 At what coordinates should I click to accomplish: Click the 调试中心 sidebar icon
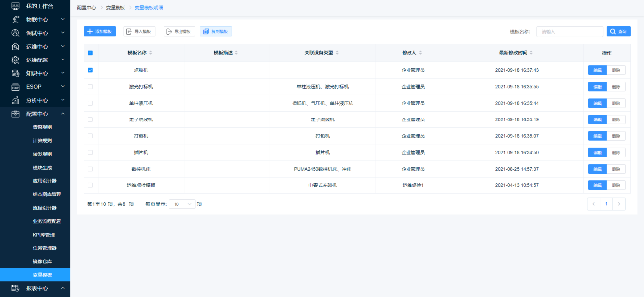coord(15,33)
